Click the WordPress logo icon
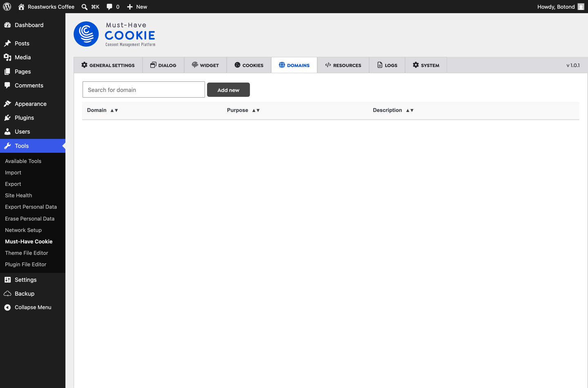This screenshot has width=588, height=388. [7, 7]
